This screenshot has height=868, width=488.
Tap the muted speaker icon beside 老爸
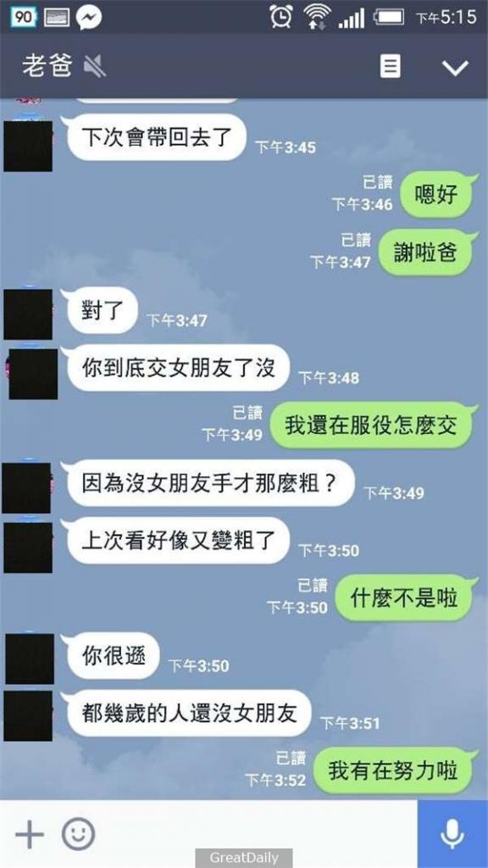coord(95,67)
